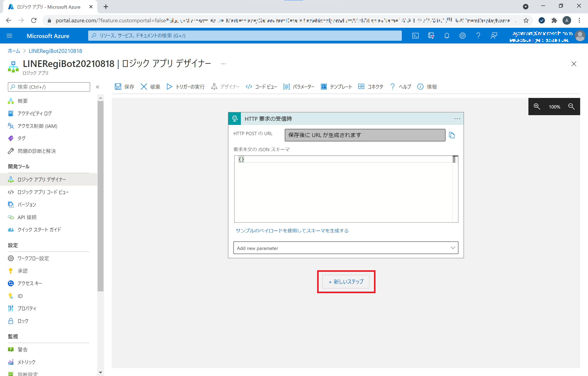Collapse the left sidebar with chevron
Screen dimensions: 588x376
(98, 87)
